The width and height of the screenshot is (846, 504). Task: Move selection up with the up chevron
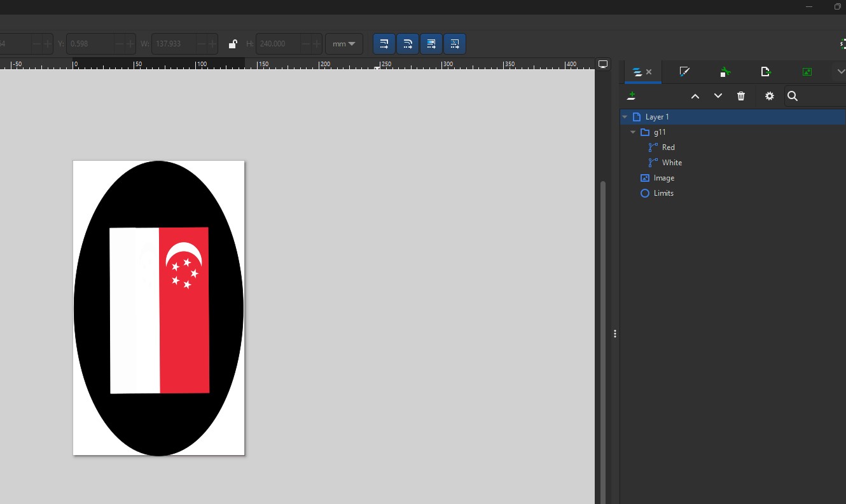coord(695,96)
